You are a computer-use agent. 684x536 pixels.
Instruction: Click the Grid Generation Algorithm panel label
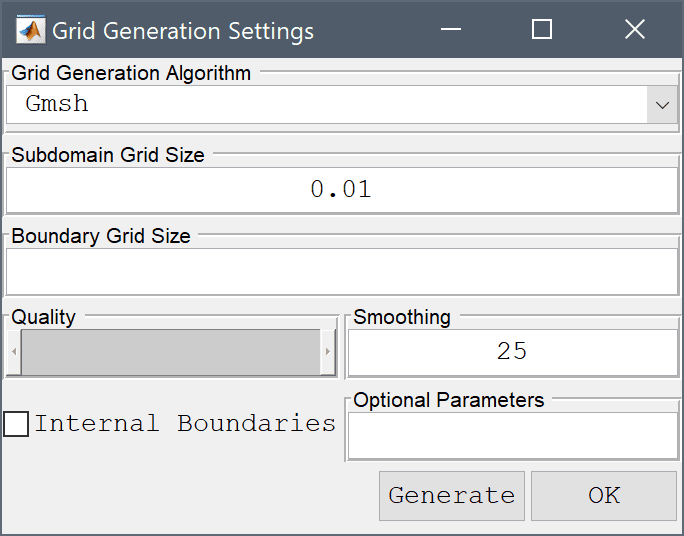click(x=131, y=73)
